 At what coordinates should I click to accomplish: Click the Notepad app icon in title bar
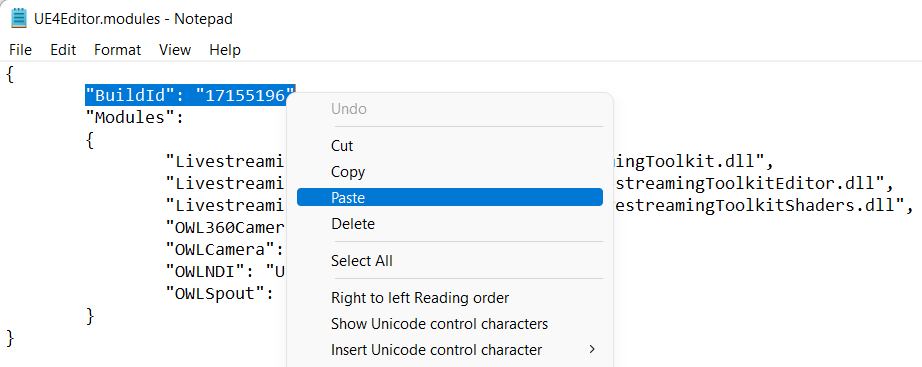click(x=19, y=19)
